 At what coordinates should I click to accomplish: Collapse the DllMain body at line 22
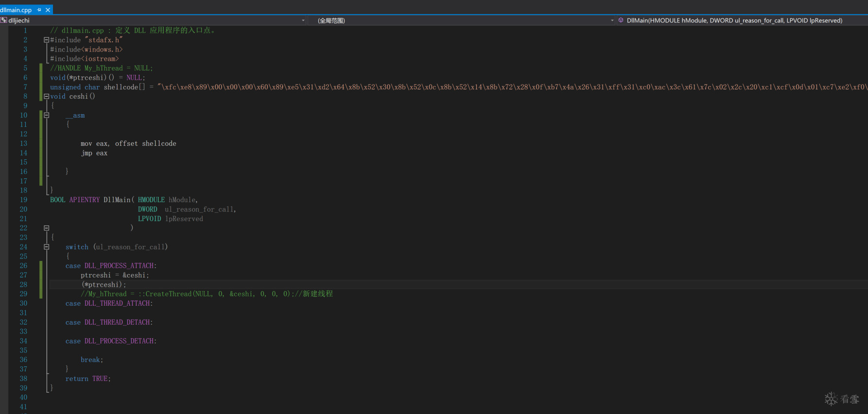pos(47,228)
